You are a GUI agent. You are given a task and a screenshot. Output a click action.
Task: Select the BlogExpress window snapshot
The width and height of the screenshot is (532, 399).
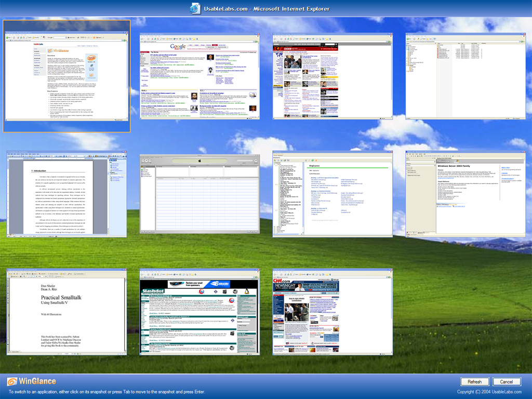[x=332, y=194]
